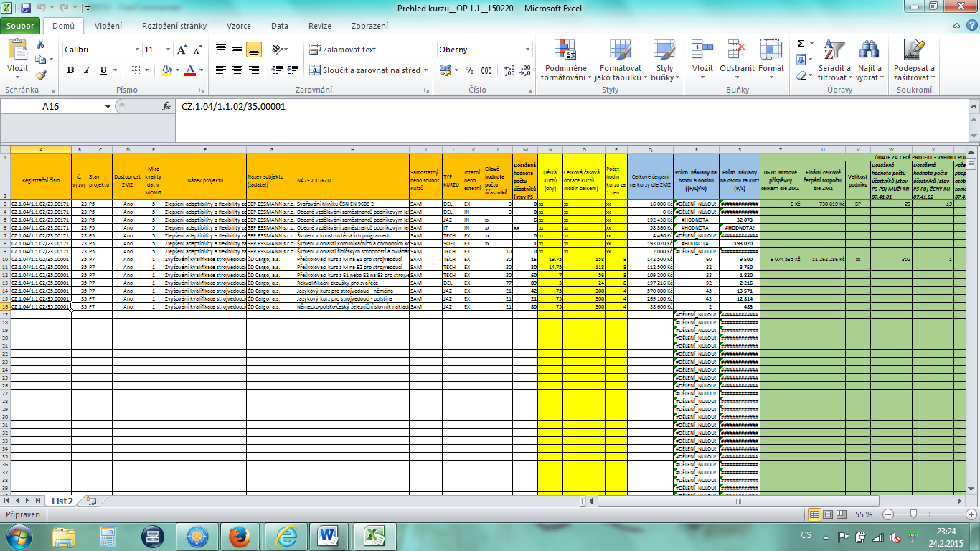
Task: Toggle bold formatting
Action: pos(70,70)
